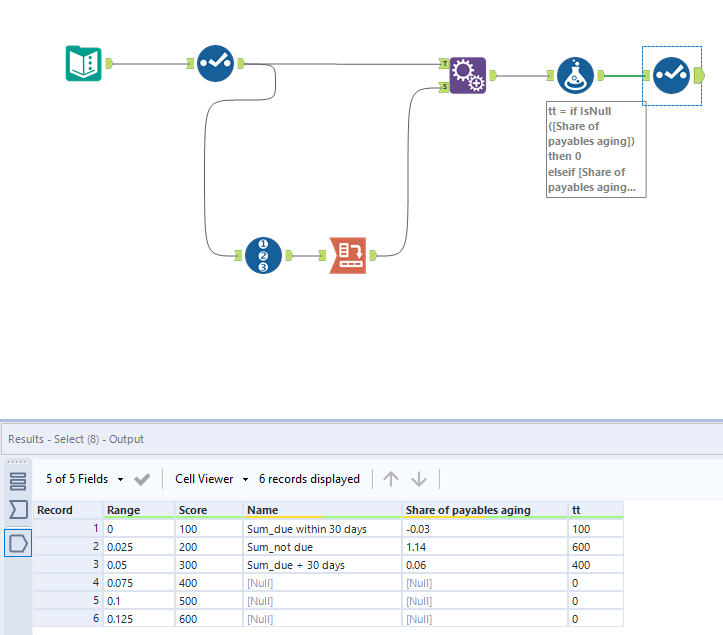
Task: Click the down arrow to next record
Action: click(x=419, y=479)
